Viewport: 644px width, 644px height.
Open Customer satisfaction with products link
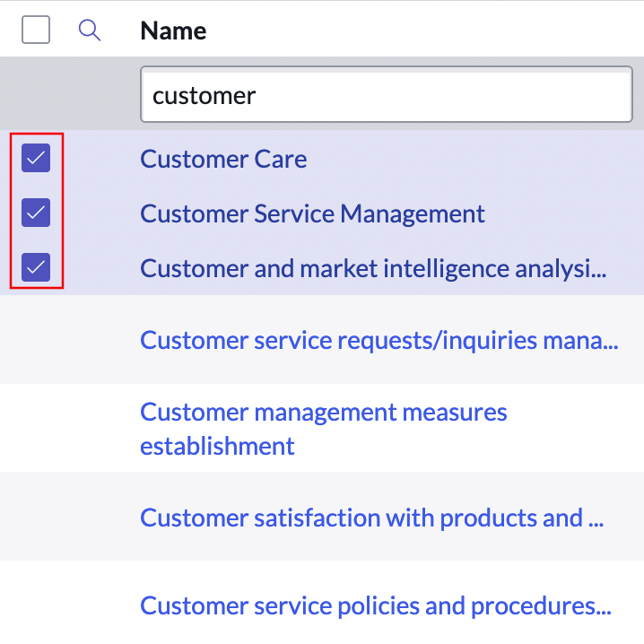click(x=371, y=518)
